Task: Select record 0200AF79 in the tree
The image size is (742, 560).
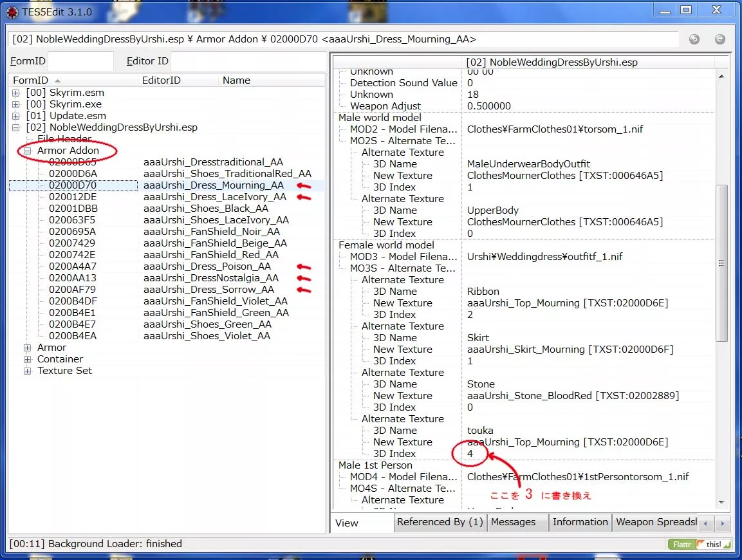Action: (x=72, y=290)
